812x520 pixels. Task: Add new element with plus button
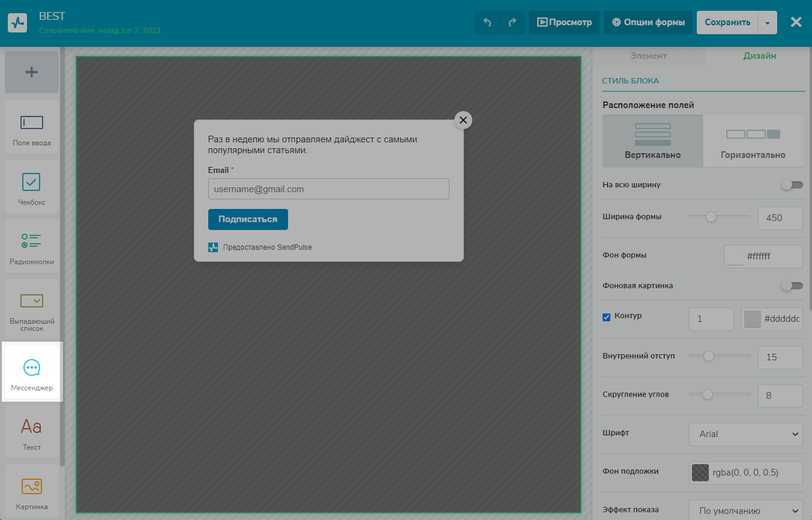(32, 72)
